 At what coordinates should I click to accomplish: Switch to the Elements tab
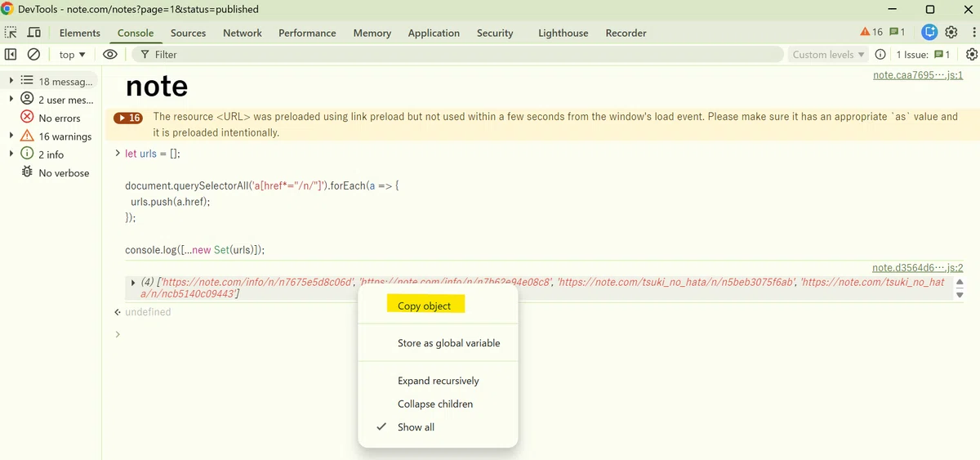tap(80, 33)
